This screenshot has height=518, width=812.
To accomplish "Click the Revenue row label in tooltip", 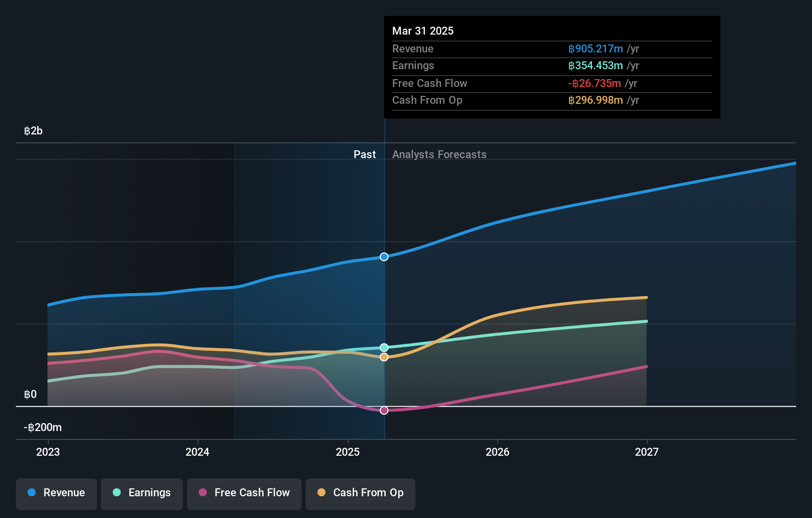I will pyautogui.click(x=412, y=49).
